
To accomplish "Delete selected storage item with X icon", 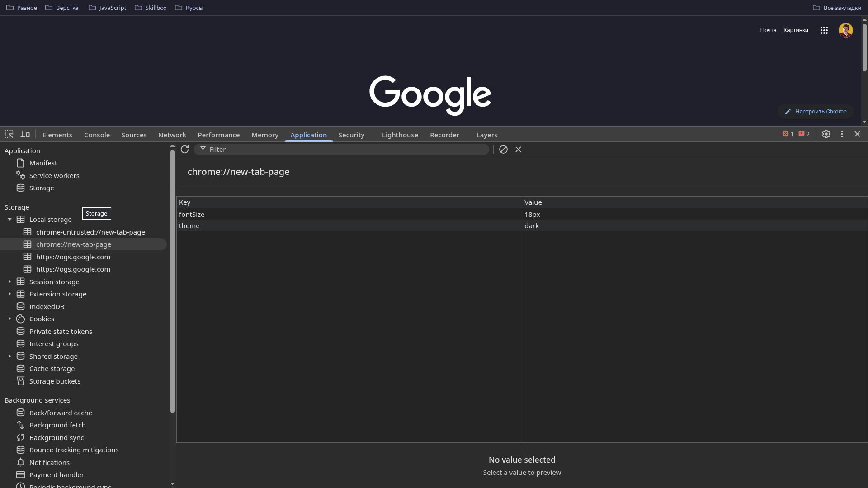I will click(x=518, y=149).
